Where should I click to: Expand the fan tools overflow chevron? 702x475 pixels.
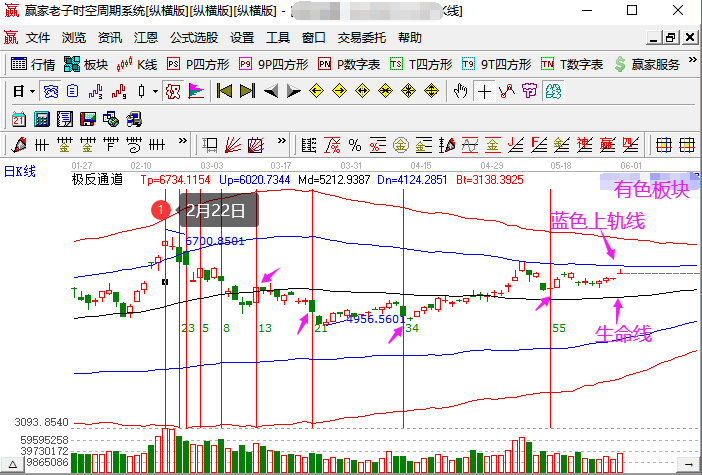pos(282,141)
